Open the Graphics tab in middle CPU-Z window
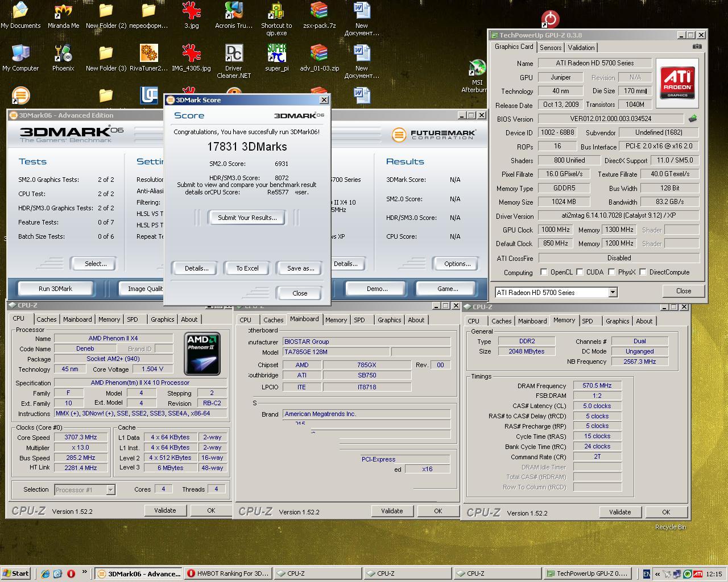Viewport: 728px width, 582px height. click(390, 320)
